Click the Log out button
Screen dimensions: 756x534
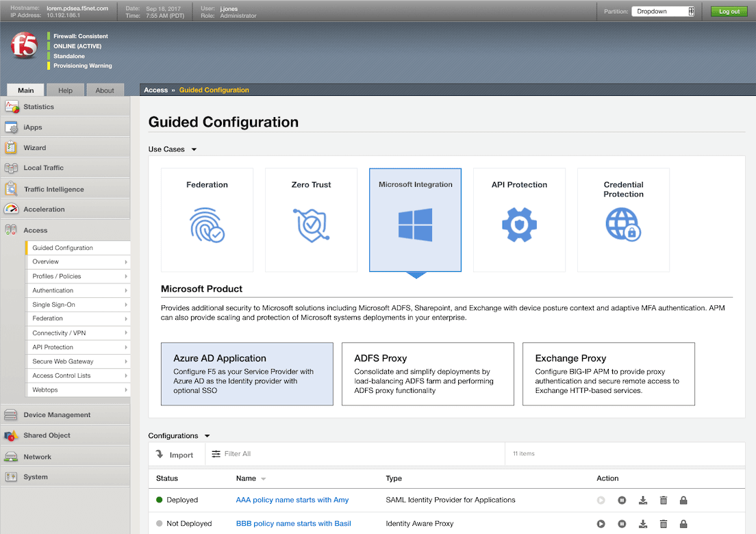[x=729, y=12]
